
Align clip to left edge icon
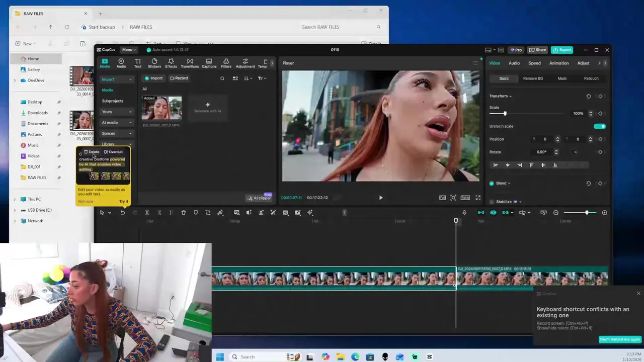pos(496,165)
